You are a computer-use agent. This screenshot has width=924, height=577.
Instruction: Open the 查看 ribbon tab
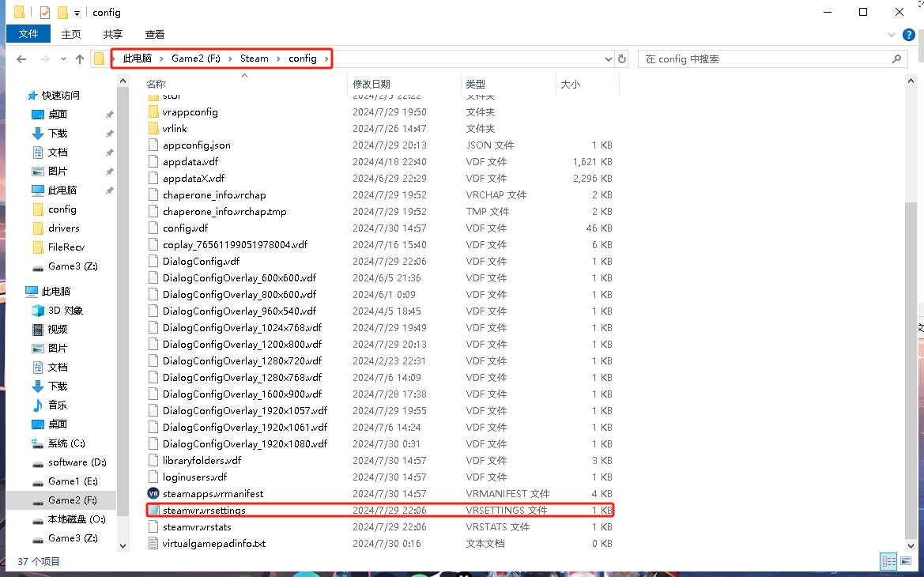(x=154, y=34)
